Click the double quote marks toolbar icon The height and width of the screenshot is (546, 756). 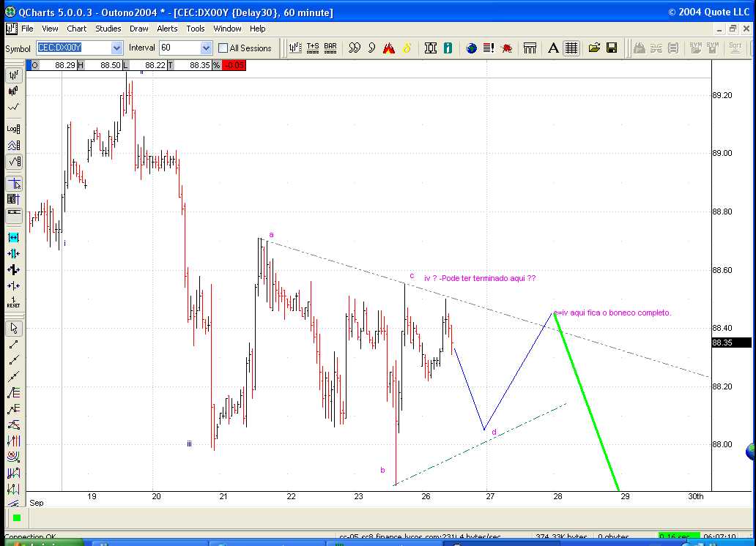pos(355,48)
